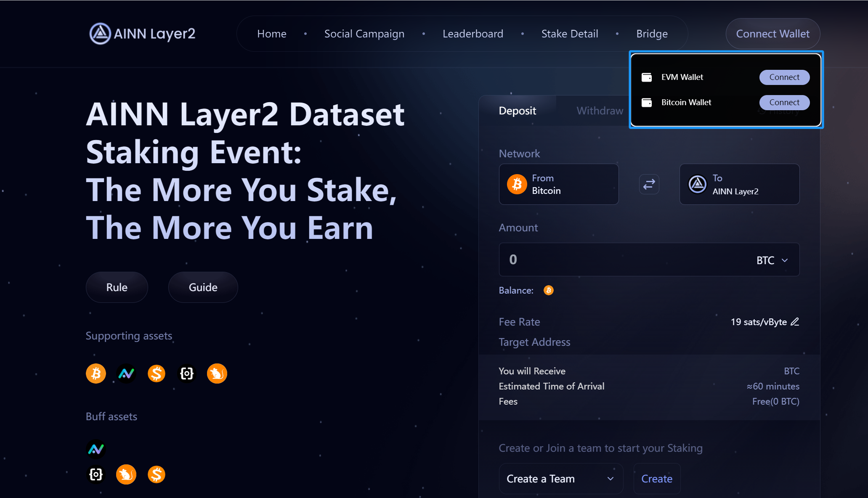Open the Guide button
This screenshot has width=868, height=498.
(x=203, y=287)
